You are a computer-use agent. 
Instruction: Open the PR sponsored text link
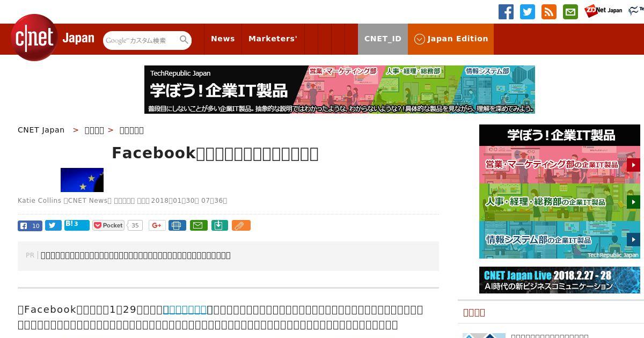(136, 255)
